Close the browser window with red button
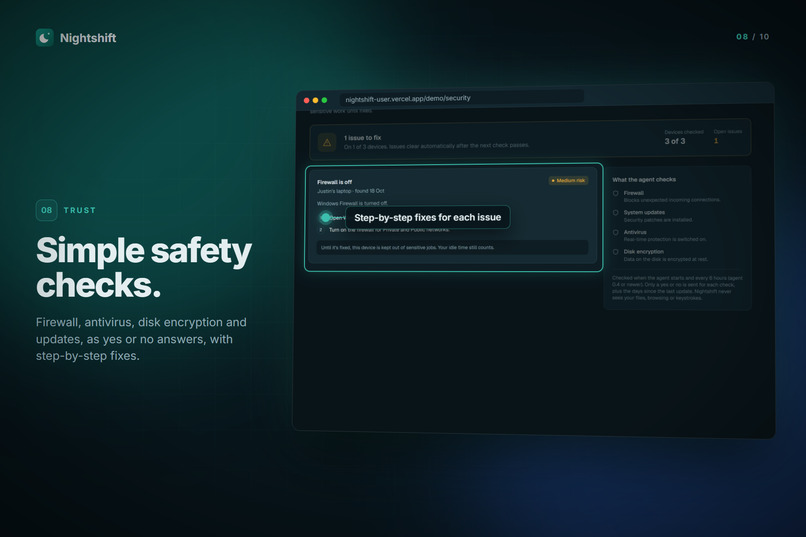Viewport: 806px width, 537px height. [306, 100]
